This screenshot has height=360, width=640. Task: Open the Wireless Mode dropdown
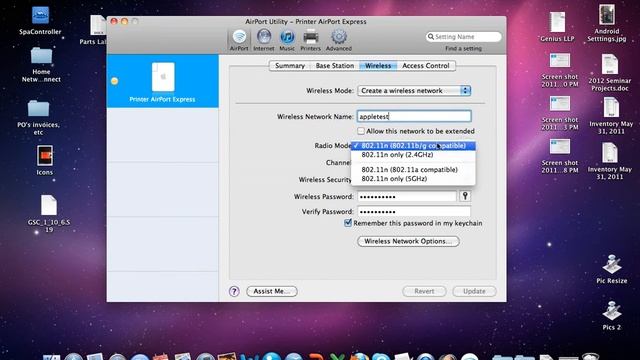click(x=414, y=91)
